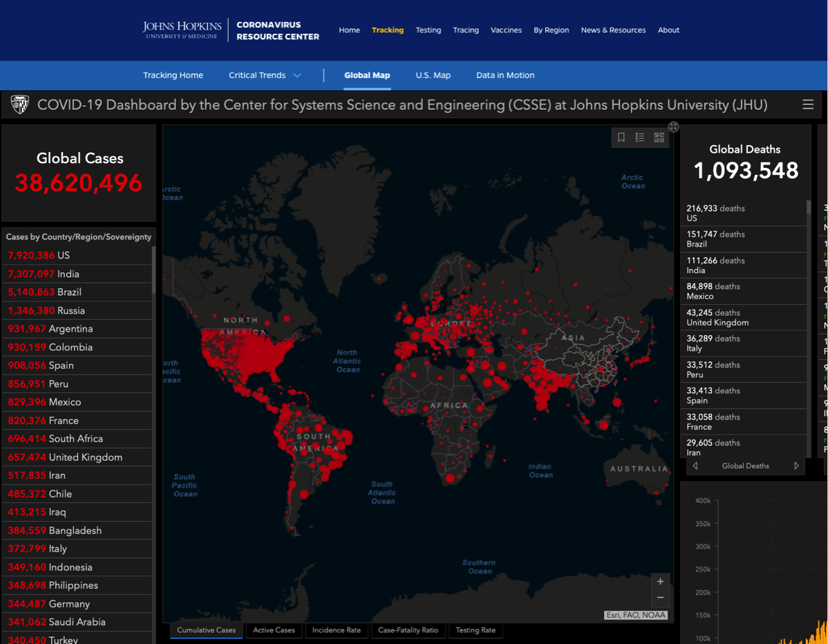Screen dimensions: 828x644
Task: Click the Global Cases total 38,620,496
Action: [x=79, y=183]
